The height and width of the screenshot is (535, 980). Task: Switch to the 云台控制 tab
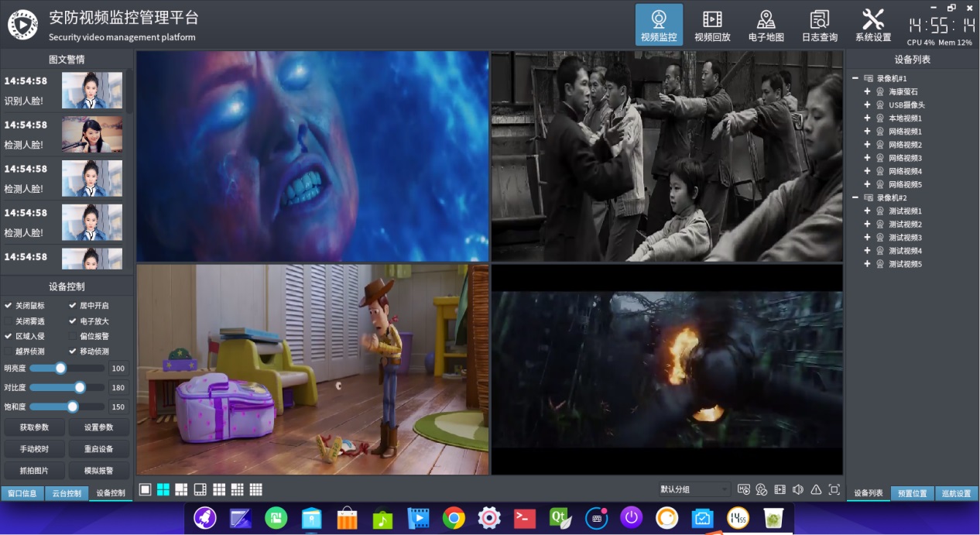tap(67, 493)
